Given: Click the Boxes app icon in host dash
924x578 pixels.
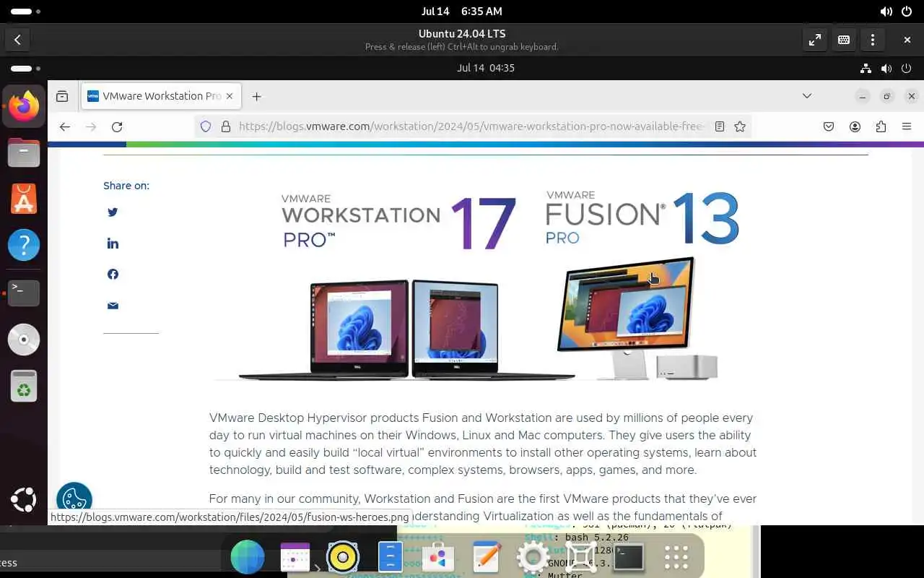Looking at the screenshot, I should (x=581, y=557).
